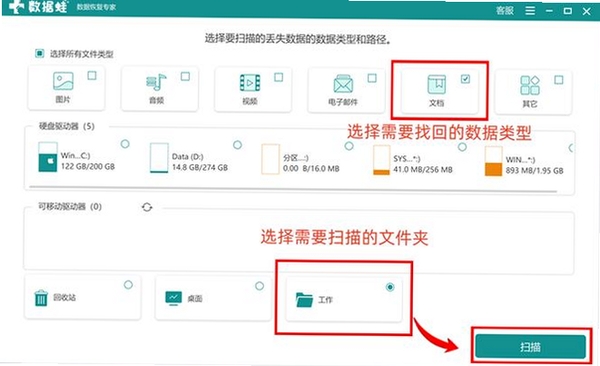This screenshot has height=366, width=600.
Task: Click the 893 MB/1.95 GB size text
Action: coord(535,171)
